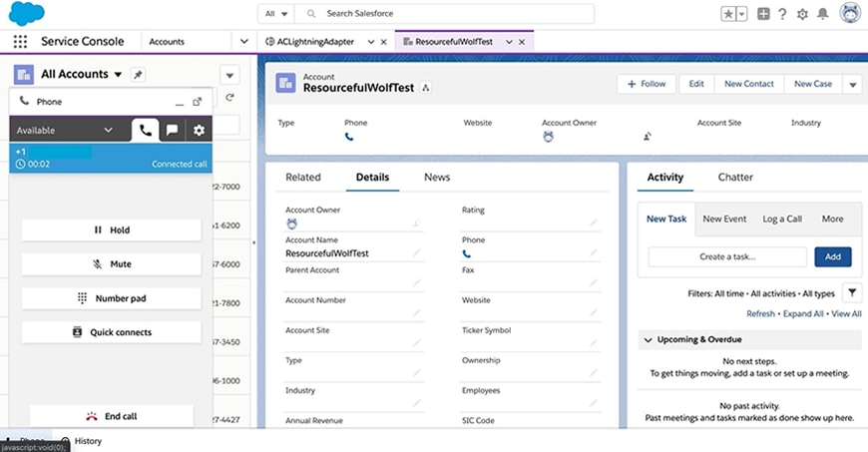Open the Favorites star icon

[x=728, y=14]
